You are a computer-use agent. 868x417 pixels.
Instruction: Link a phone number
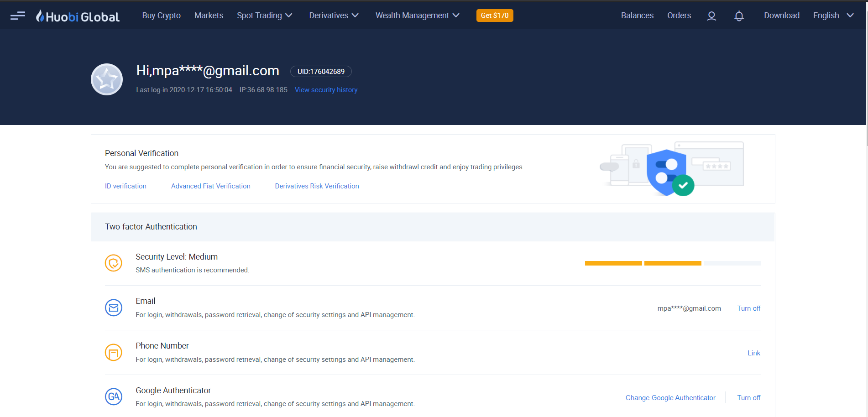[x=754, y=353]
